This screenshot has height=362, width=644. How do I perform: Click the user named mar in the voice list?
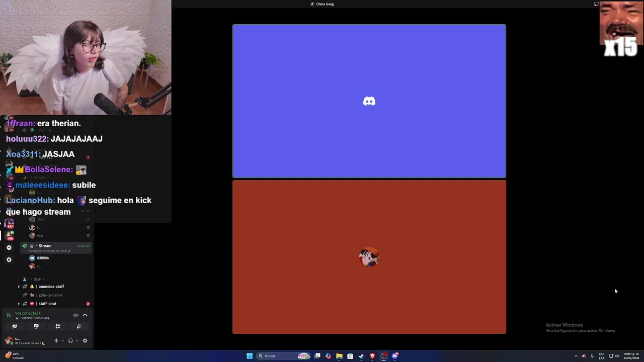pos(40,235)
